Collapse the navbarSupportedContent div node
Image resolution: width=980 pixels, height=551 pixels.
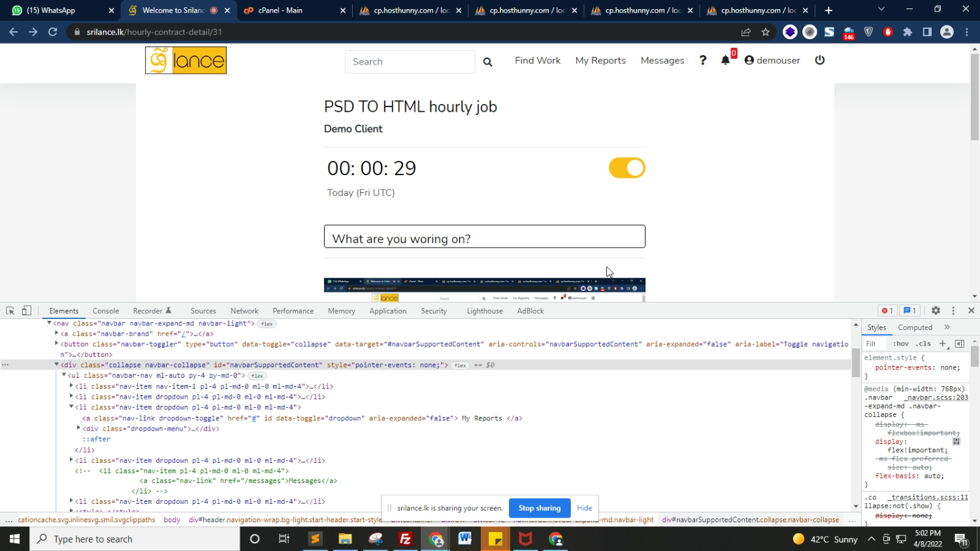(56, 365)
